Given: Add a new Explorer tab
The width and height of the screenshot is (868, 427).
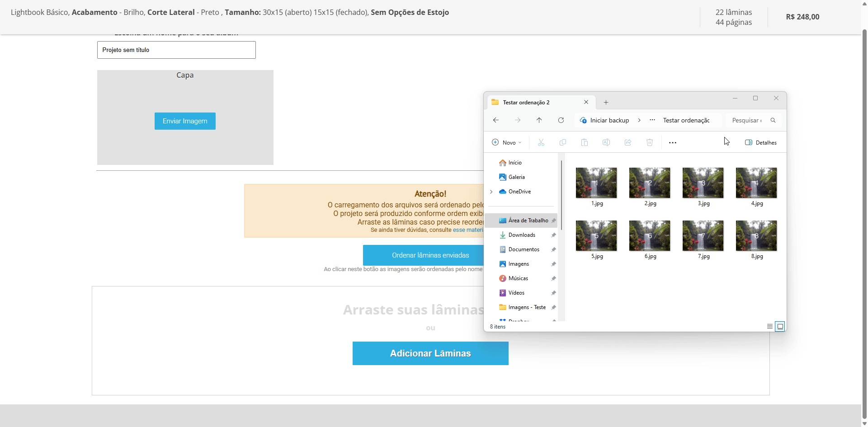Looking at the screenshot, I should point(606,103).
